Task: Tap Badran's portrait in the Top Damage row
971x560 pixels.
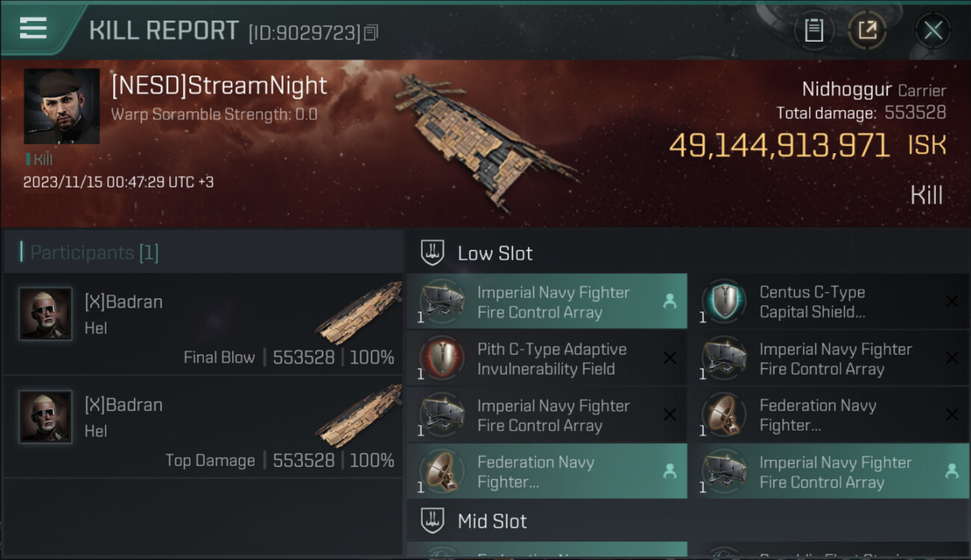Action: pyautogui.click(x=46, y=417)
